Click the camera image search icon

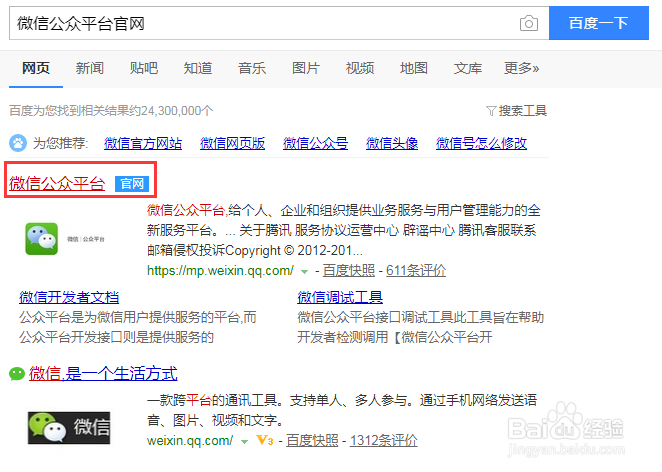[x=528, y=23]
